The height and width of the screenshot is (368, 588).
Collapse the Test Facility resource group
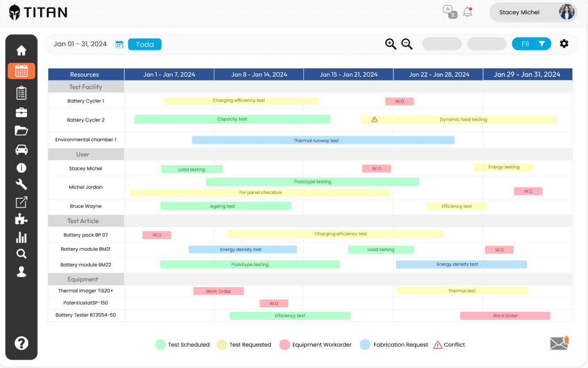tap(85, 86)
